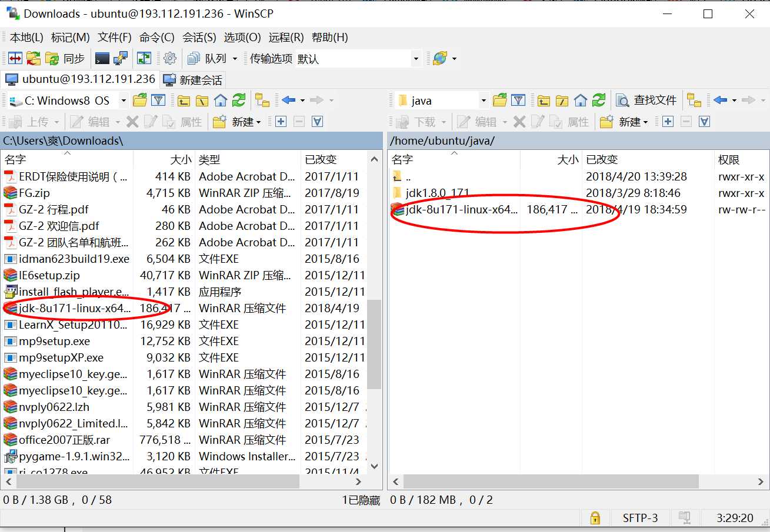Viewport: 770px width, 532px height.
Task: Open the remote back history dropdown arrow
Action: pyautogui.click(x=734, y=101)
